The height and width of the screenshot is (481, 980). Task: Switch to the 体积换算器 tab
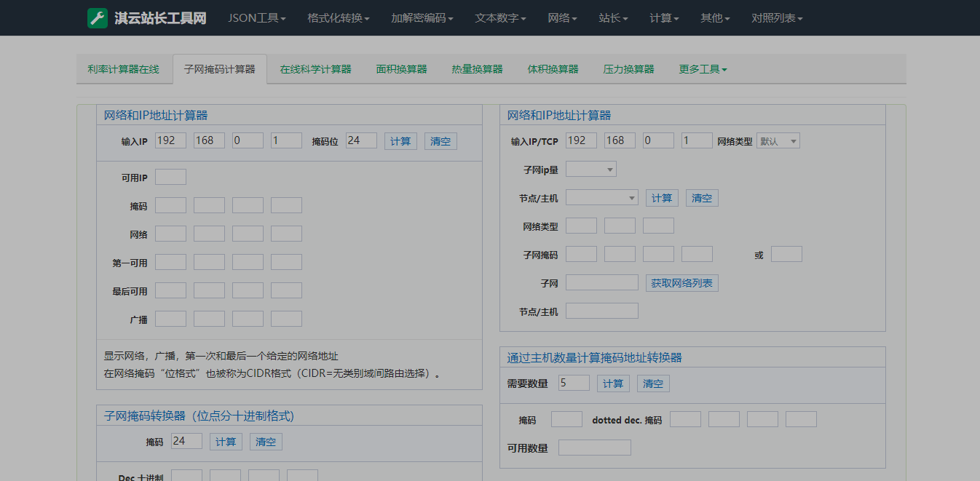(553, 69)
